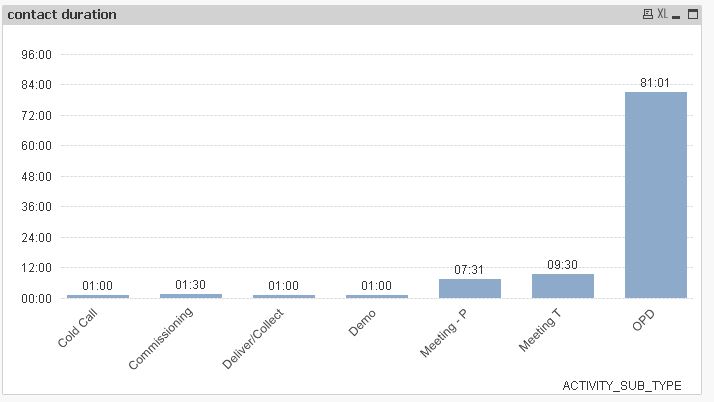Click the 81:01 value label
Viewport: 714px width, 402px height.
pos(655,82)
